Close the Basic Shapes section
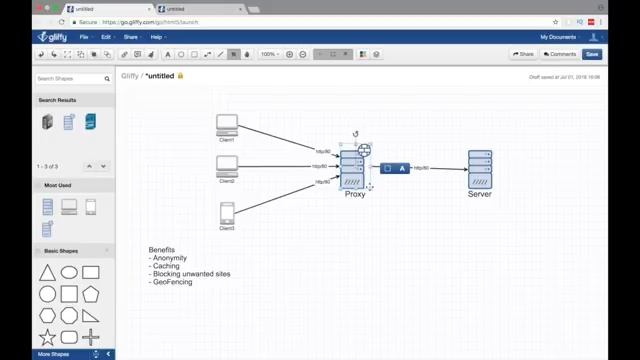Image resolution: width=640 pixels, height=360 pixels. [107, 251]
